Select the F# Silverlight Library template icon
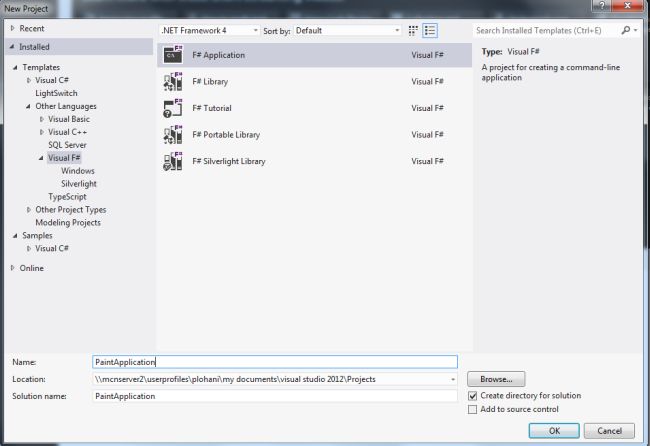 (173, 161)
